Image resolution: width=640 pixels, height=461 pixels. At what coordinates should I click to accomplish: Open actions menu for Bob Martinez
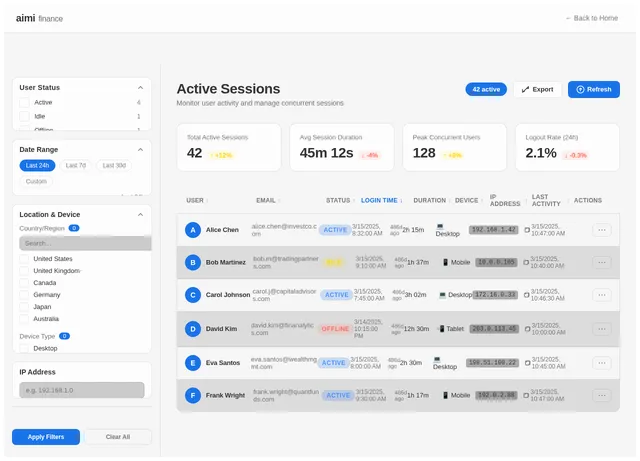pyautogui.click(x=602, y=263)
